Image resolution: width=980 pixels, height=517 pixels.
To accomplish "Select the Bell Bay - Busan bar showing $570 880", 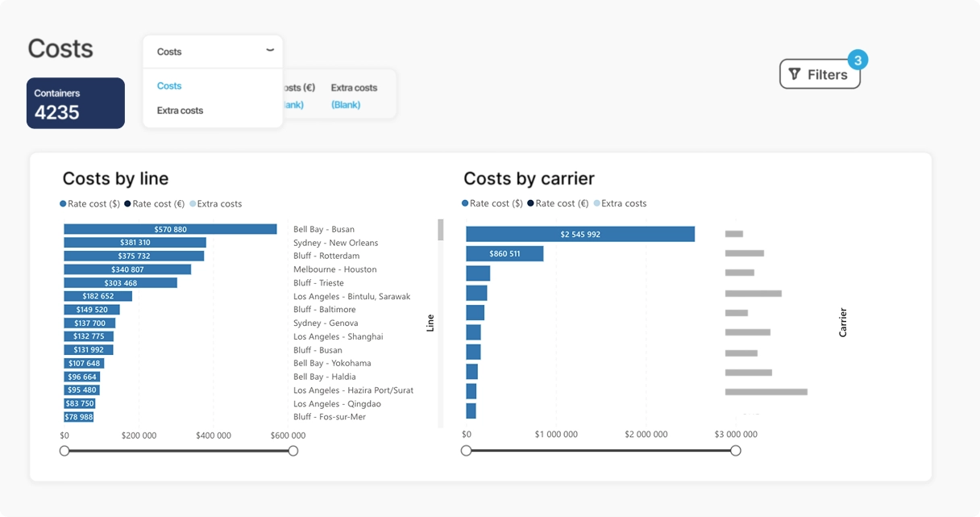I will 170,229.
